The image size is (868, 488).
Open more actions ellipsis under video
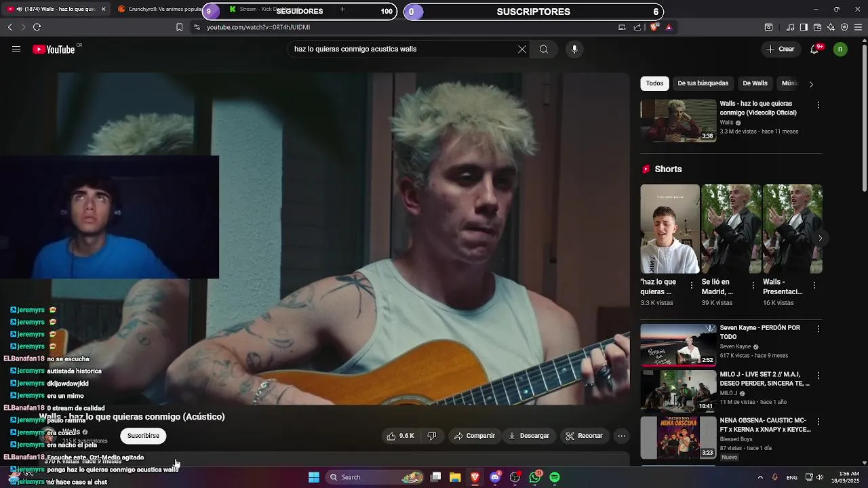[621, 436]
